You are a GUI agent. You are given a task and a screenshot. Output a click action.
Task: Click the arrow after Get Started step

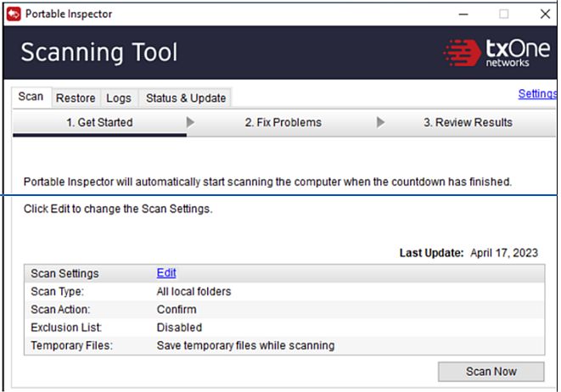tap(190, 122)
